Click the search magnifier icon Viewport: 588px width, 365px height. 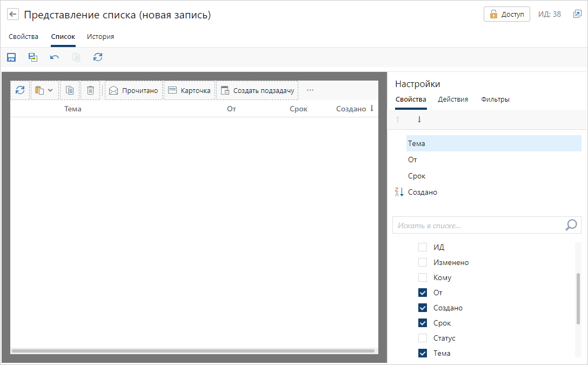pos(571,225)
